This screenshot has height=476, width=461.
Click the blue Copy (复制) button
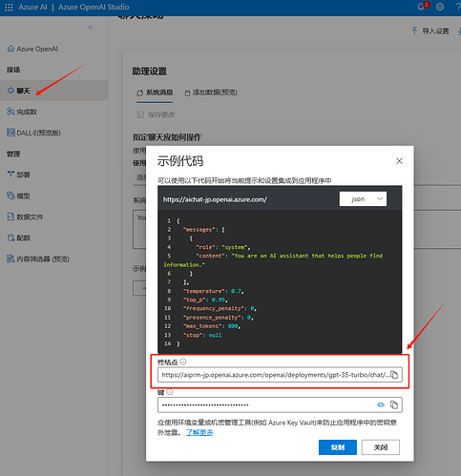(x=338, y=447)
